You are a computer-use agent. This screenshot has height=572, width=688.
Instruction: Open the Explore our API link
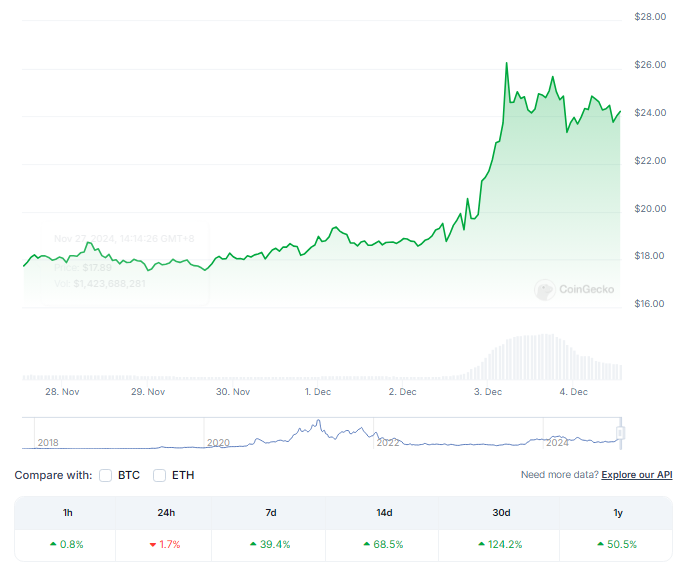point(637,475)
